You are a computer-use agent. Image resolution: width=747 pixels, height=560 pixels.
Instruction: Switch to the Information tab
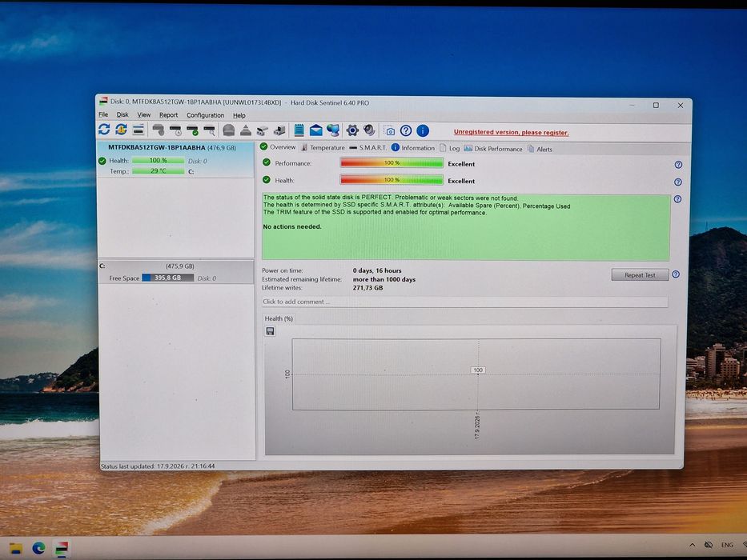click(413, 148)
